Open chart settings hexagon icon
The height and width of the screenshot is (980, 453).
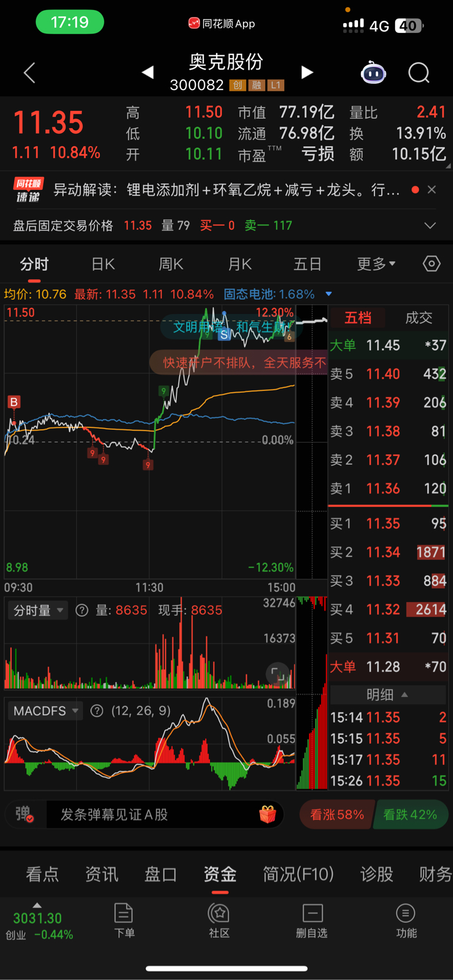(x=432, y=264)
